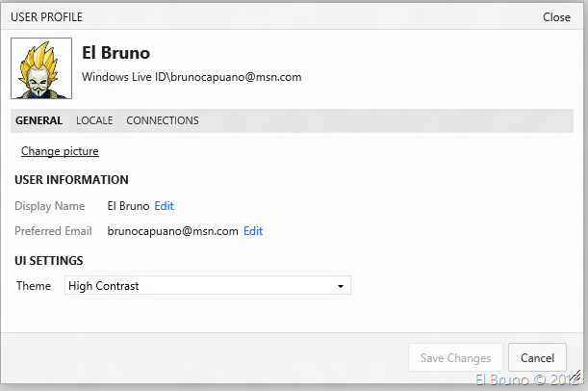Edit the Preferred Email
Image resolution: width=588 pixels, height=391 pixels.
pyautogui.click(x=253, y=231)
